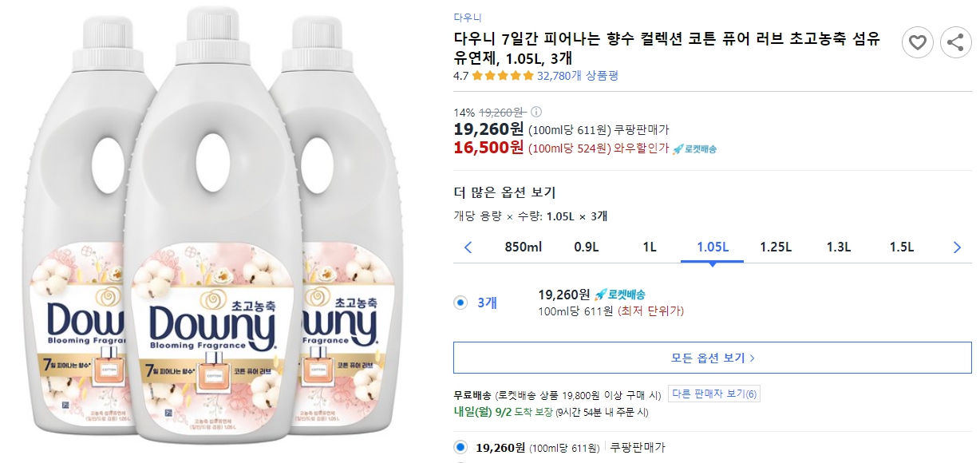The image size is (980, 463).
Task: Open sharing options with share icon
Action: click(956, 43)
